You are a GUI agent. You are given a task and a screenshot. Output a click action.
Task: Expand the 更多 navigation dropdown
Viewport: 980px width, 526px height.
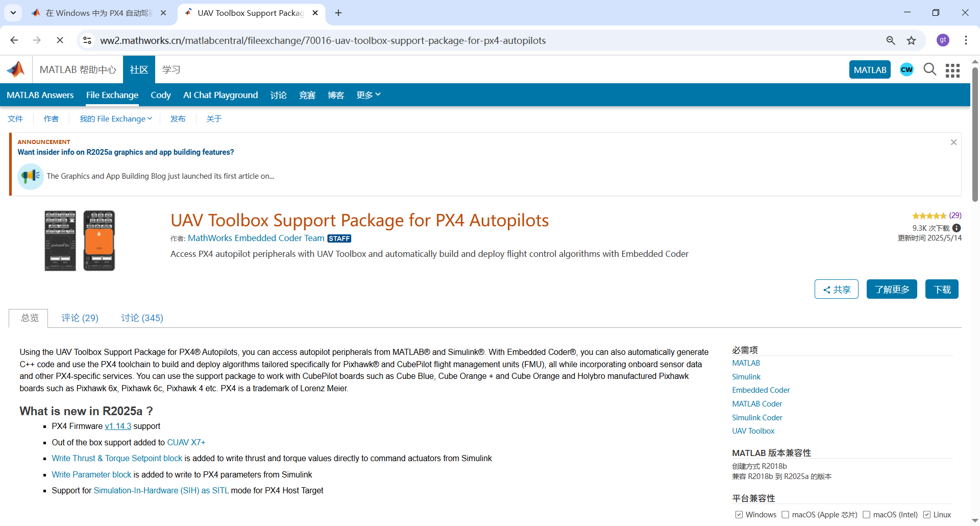click(x=369, y=95)
